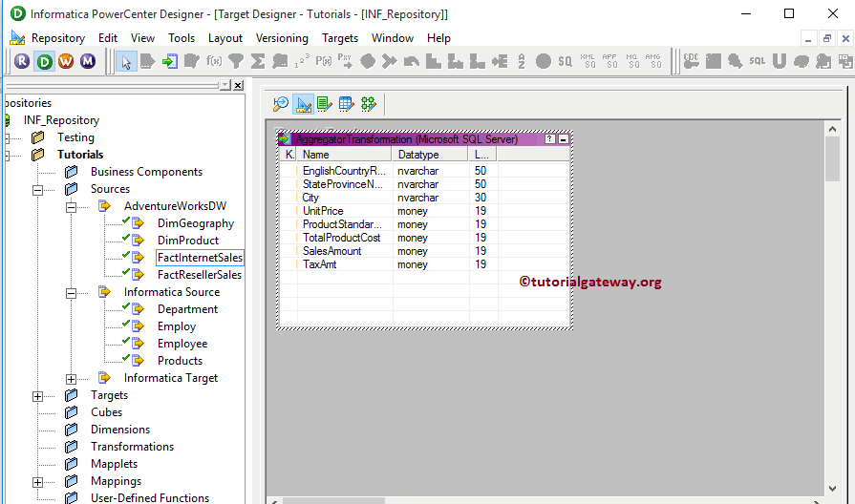
Task: Select the DimGeography source in tree
Action: click(195, 223)
